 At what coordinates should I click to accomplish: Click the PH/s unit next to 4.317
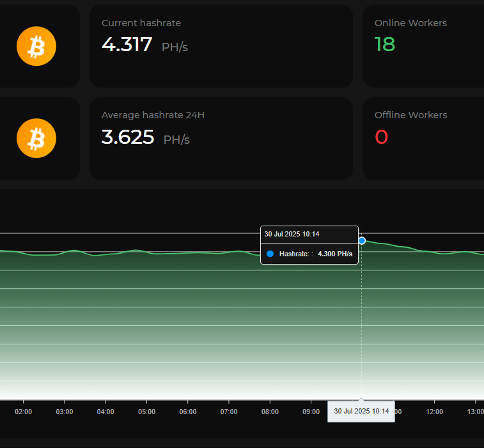pos(175,47)
